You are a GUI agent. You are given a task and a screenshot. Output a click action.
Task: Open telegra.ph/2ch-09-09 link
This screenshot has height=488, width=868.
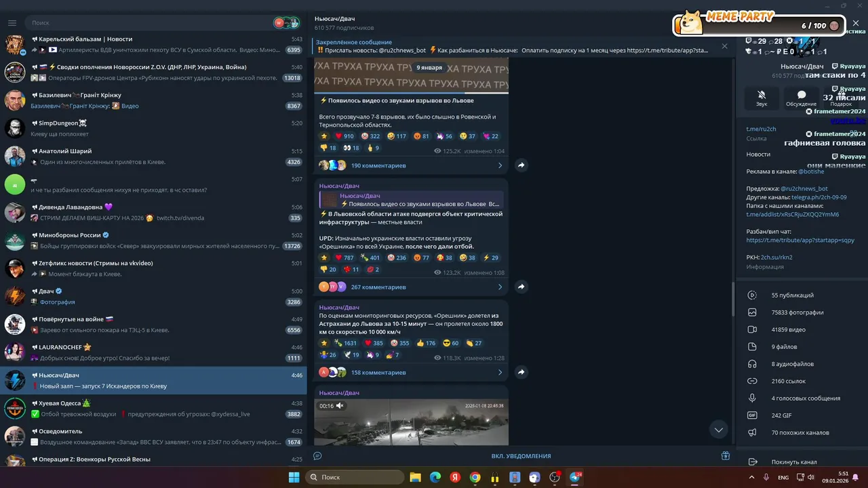[819, 197]
